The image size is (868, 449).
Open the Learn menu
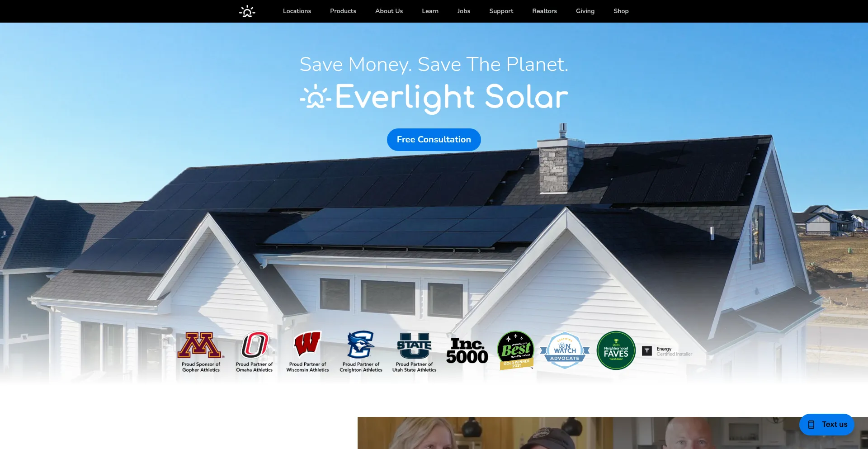pyautogui.click(x=430, y=11)
